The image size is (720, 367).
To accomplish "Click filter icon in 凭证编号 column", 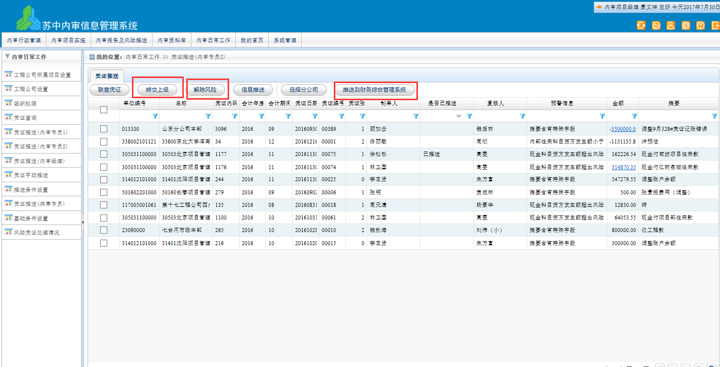I will pyautogui.click(x=341, y=117).
